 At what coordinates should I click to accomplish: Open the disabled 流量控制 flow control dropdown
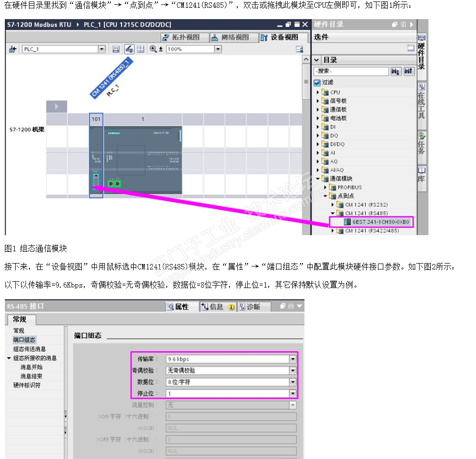point(293,405)
